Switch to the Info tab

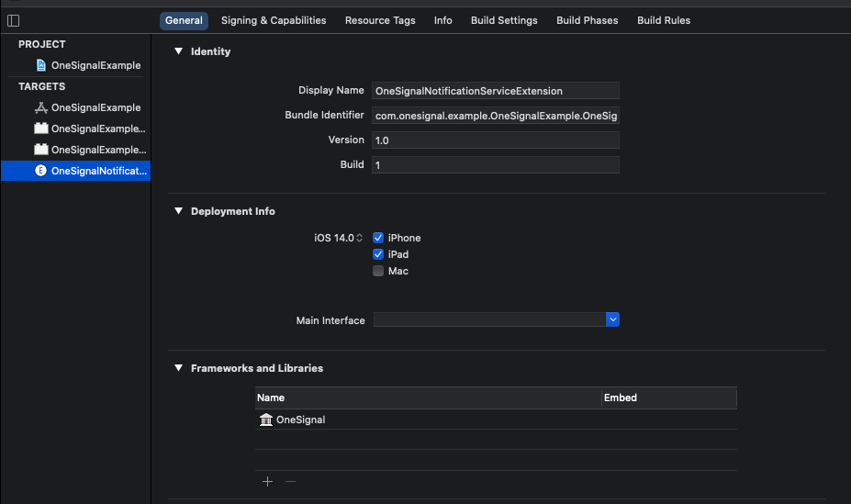(x=442, y=20)
